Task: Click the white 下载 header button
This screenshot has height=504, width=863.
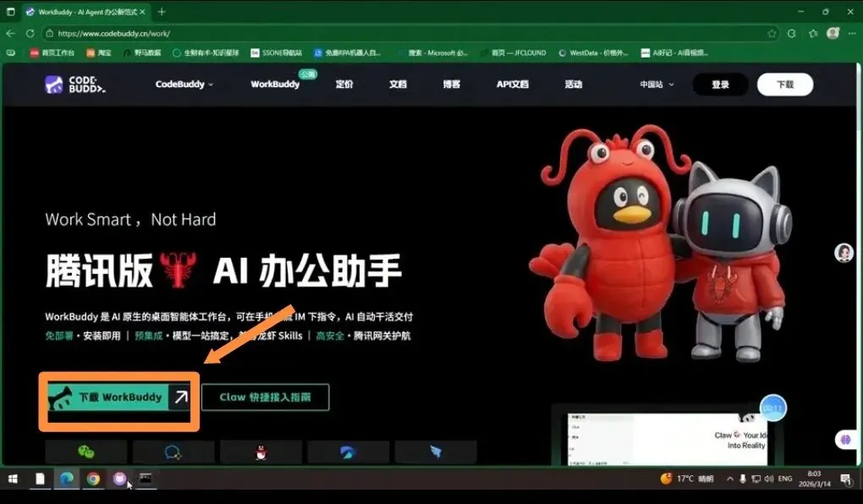Action: click(785, 85)
